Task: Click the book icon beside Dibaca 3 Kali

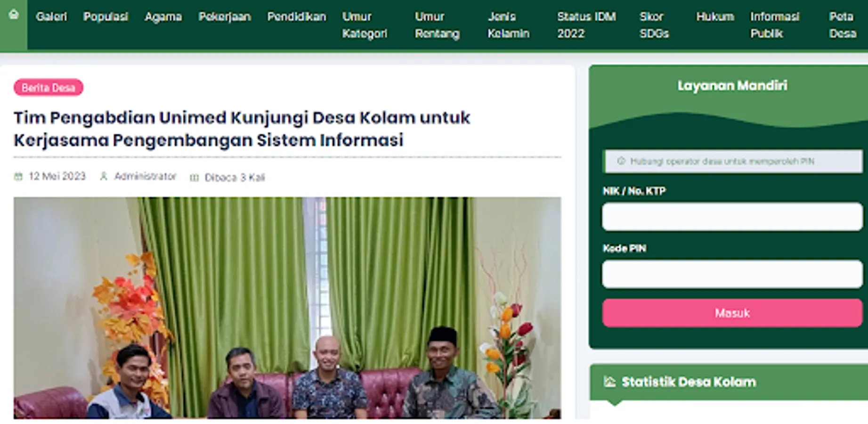Action: tap(194, 178)
